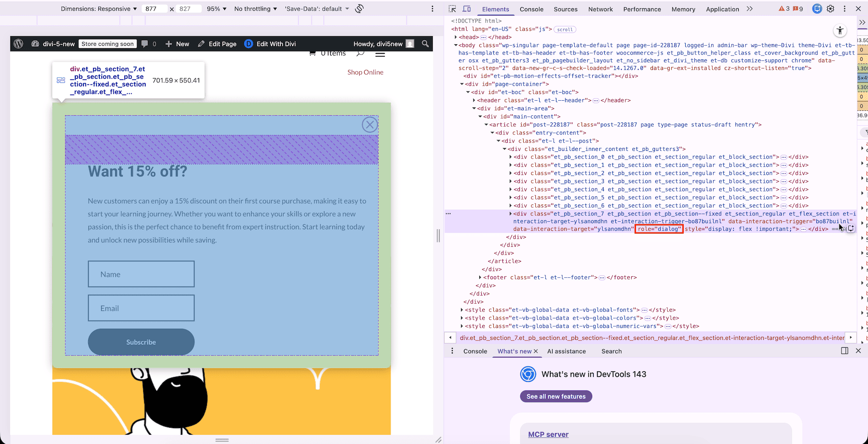Open the No throttling dropdown
The image size is (868, 444).
click(x=256, y=9)
